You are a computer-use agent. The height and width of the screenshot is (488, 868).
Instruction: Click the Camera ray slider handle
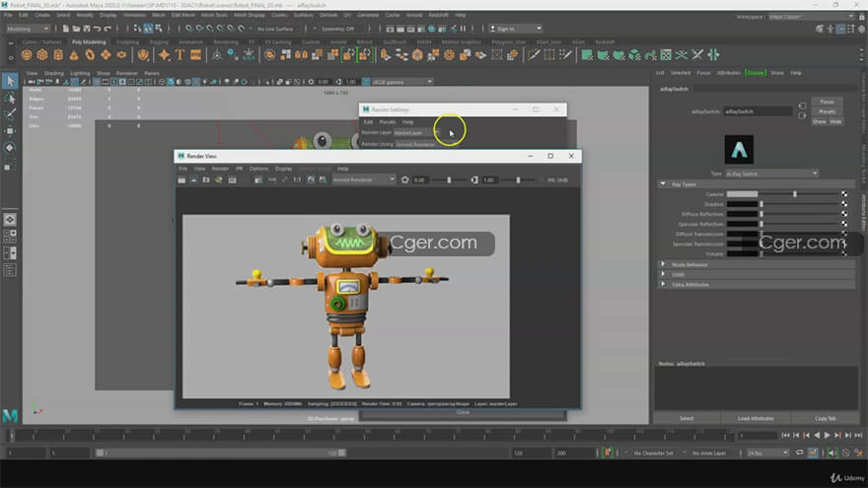tap(795, 194)
